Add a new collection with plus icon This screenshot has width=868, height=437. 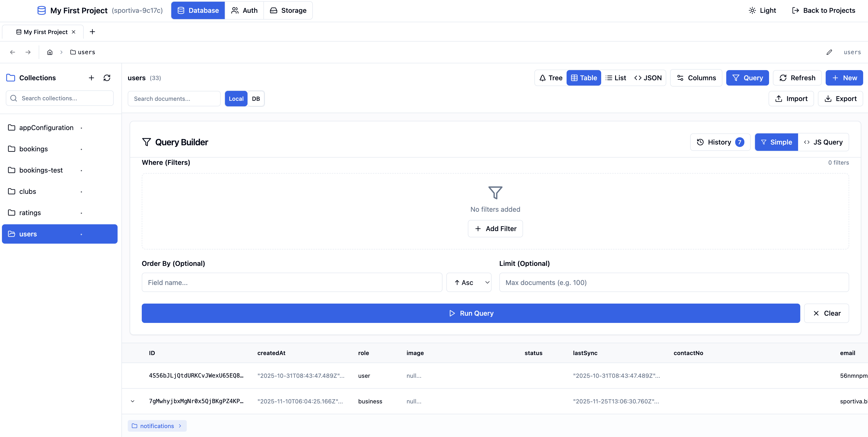pos(91,78)
